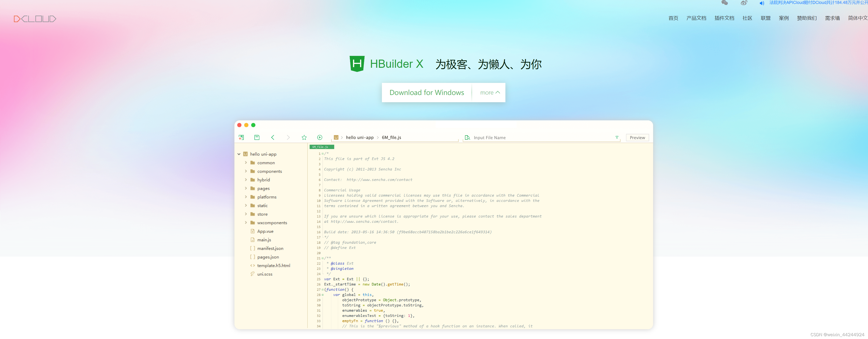868x339 pixels.
Task: Click the run play circle icon
Action: [x=319, y=138]
